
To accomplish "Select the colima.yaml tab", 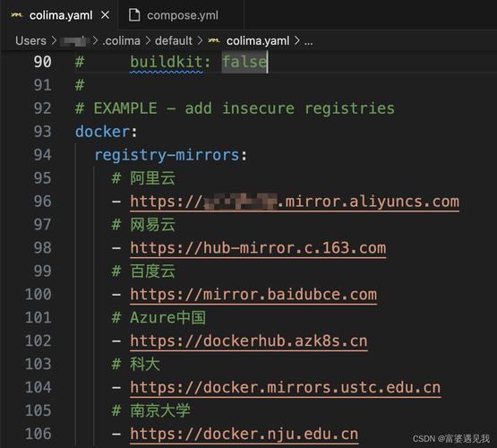I will pyautogui.click(x=60, y=15).
